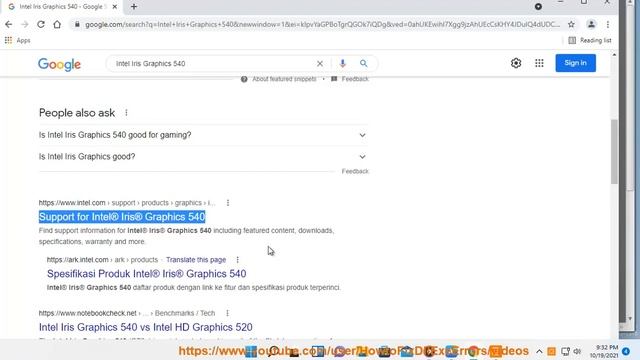
Task: Open the taskbar network icon
Action: pos(565,351)
